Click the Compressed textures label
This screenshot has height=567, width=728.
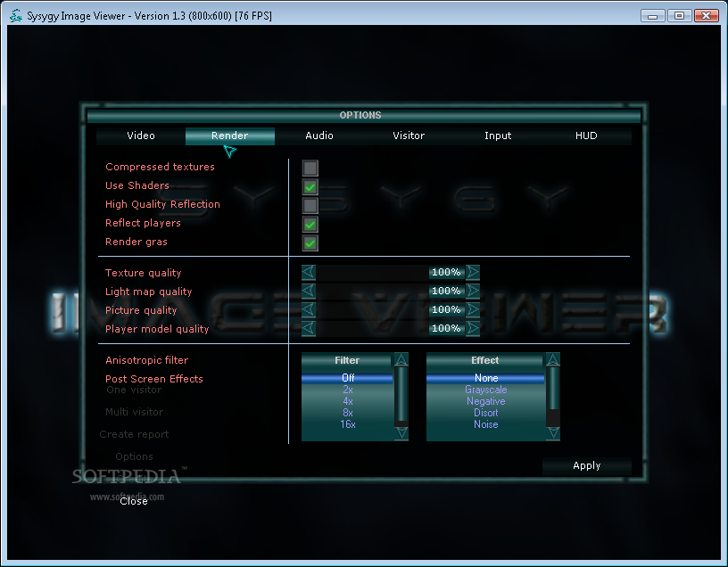pos(161,167)
